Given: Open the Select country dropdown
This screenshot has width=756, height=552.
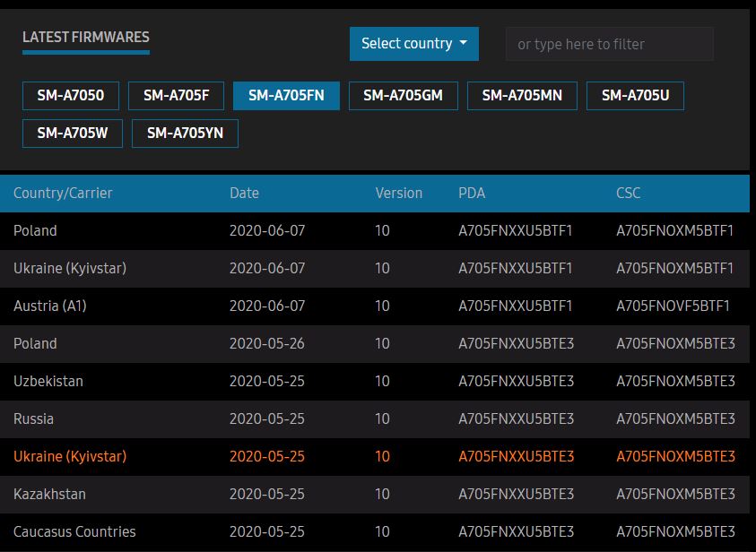Looking at the screenshot, I should pos(413,44).
